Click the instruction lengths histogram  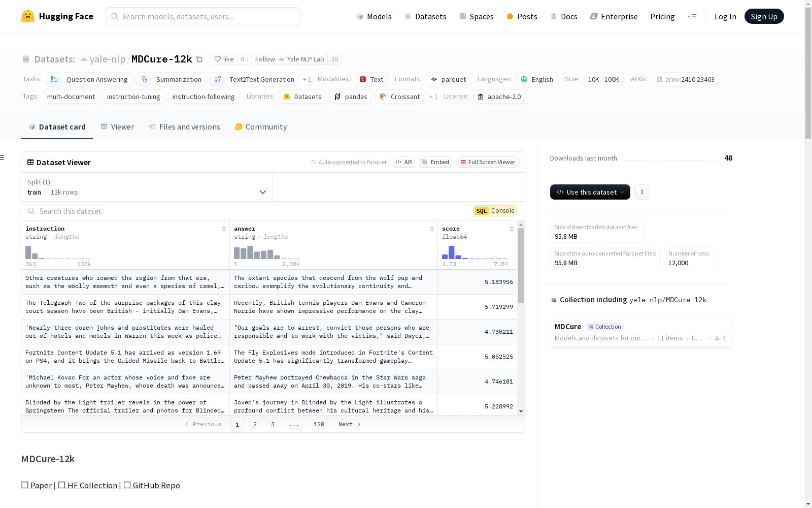[58, 252]
